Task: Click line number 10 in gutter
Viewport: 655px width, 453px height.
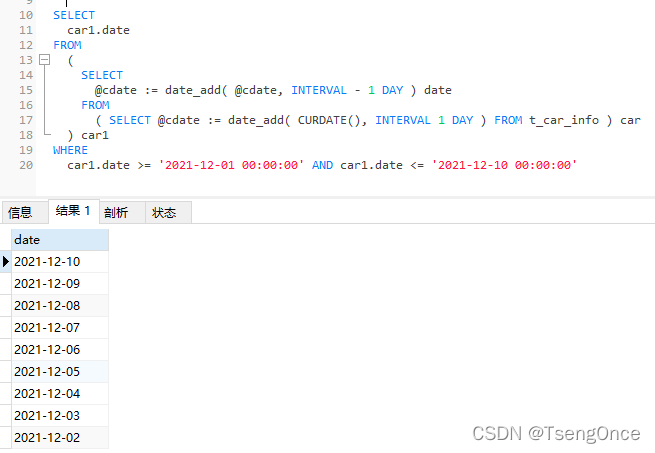Action: (x=26, y=15)
